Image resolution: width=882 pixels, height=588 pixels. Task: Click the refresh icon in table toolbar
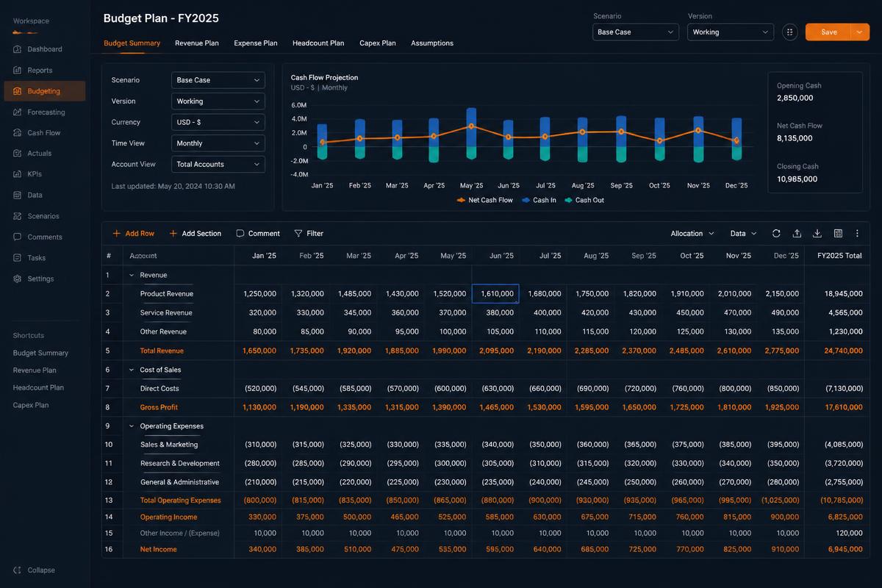tap(776, 234)
